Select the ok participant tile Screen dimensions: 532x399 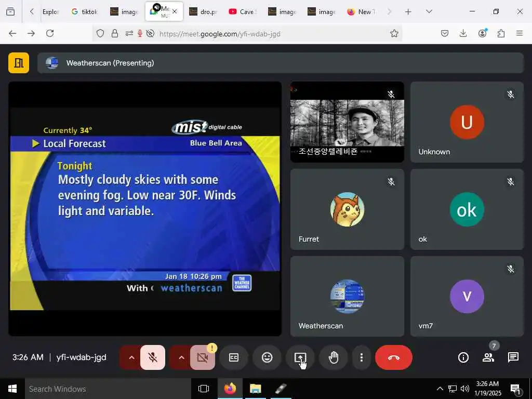coord(467,209)
